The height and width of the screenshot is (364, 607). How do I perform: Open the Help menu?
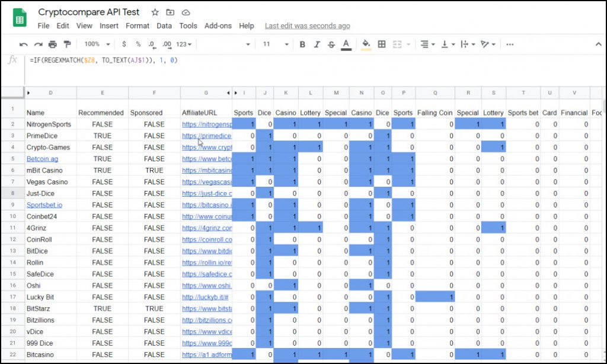click(246, 26)
